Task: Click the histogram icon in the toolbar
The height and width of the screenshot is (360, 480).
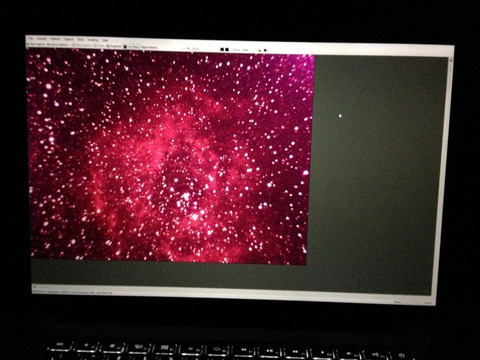Action: pos(260,50)
